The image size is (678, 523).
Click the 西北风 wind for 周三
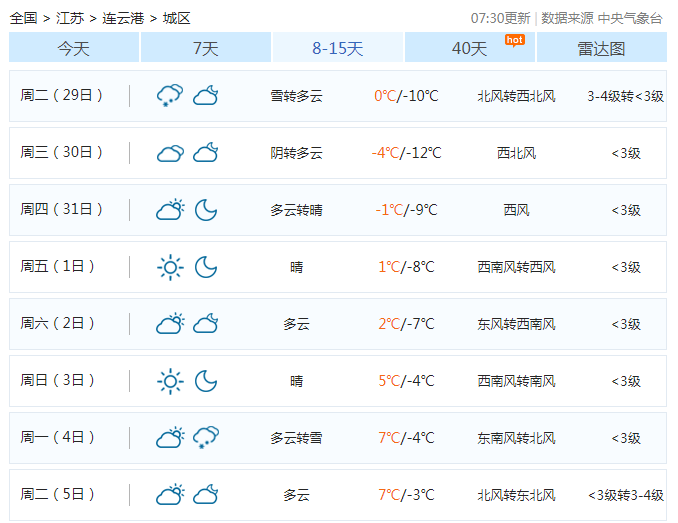point(516,153)
